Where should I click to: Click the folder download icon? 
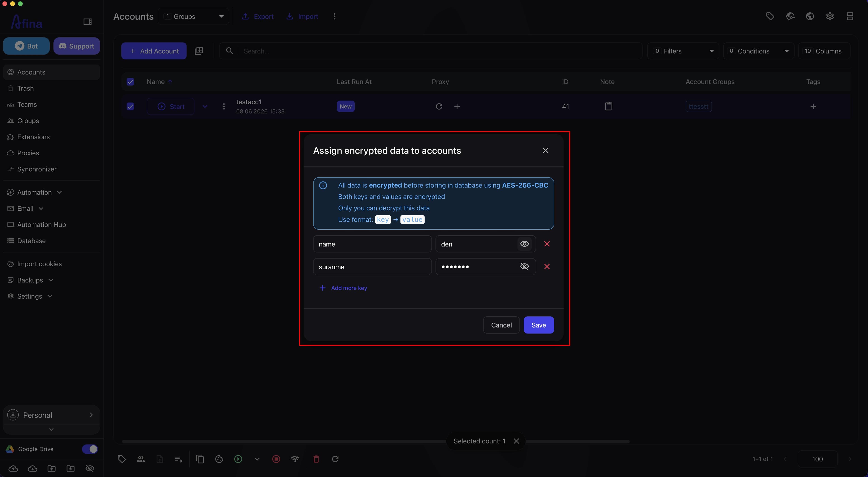pyautogui.click(x=71, y=469)
